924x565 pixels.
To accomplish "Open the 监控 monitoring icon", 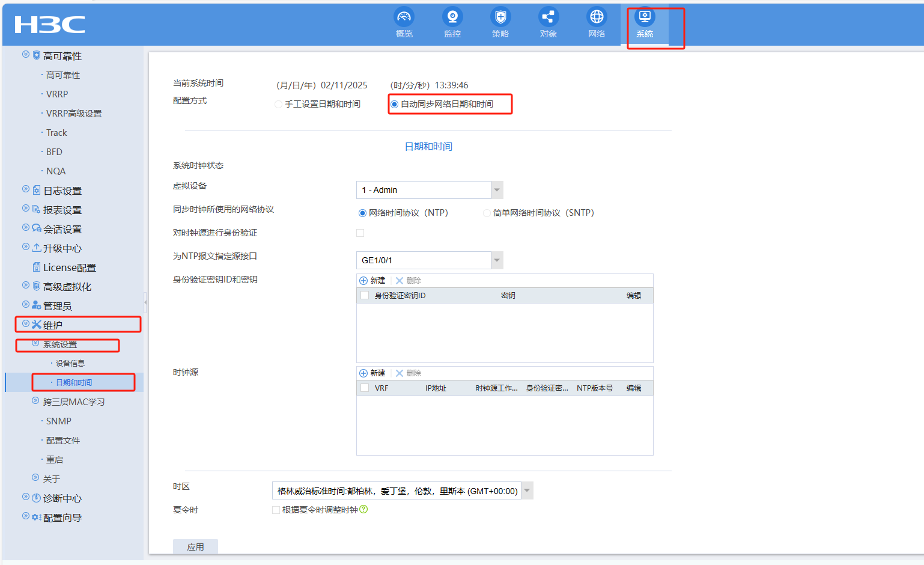I will 452,17.
